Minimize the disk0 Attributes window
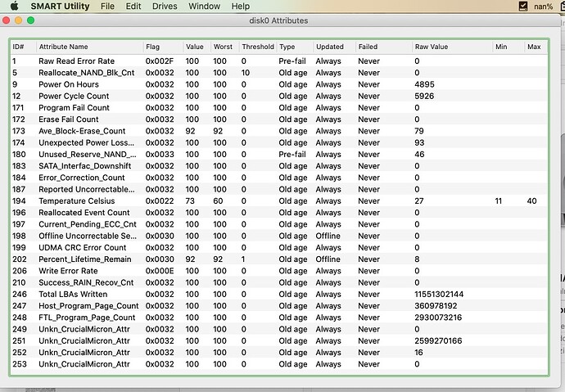This screenshot has height=392, width=565. tap(18, 20)
